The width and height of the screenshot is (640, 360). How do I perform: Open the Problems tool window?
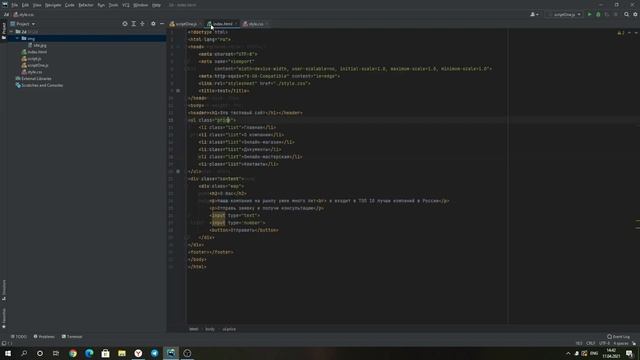click(x=44, y=337)
